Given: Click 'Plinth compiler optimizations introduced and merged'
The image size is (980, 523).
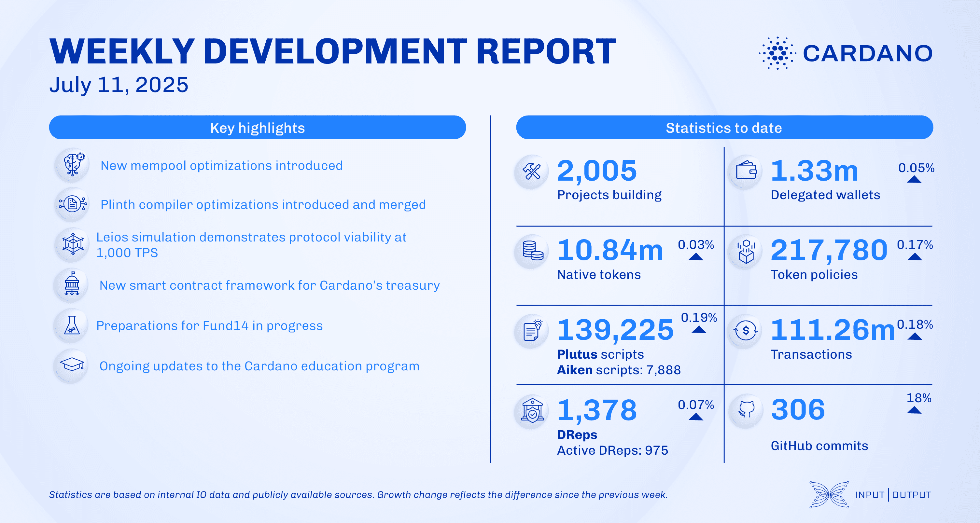Looking at the screenshot, I should tap(263, 205).
